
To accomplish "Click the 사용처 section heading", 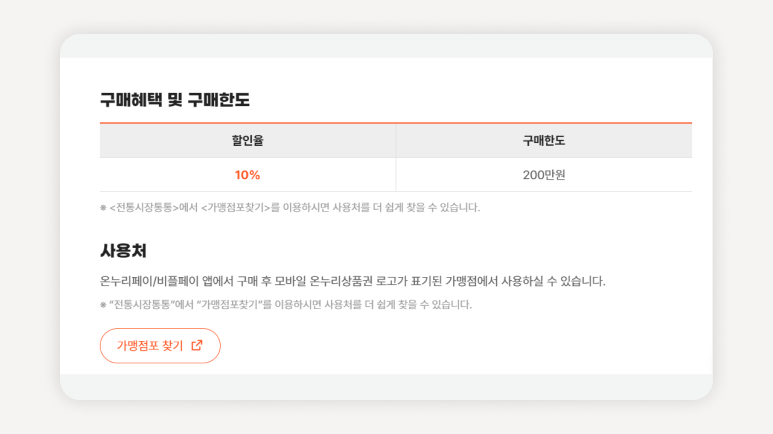I will pos(123,251).
